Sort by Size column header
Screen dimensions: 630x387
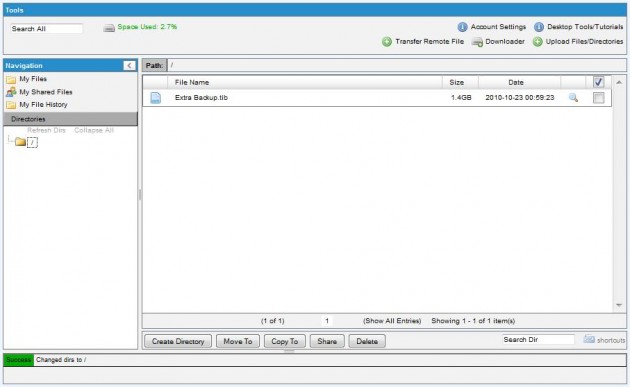click(456, 82)
